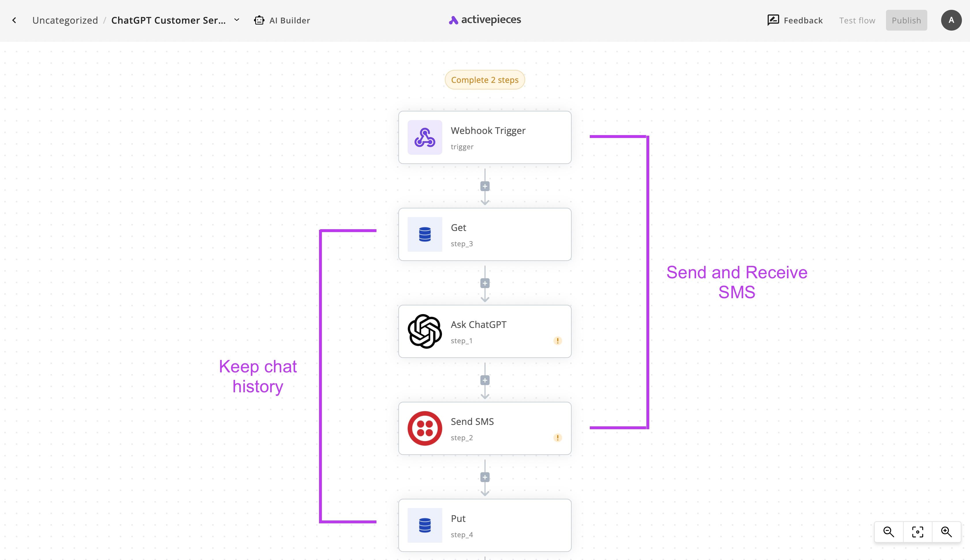The height and width of the screenshot is (560, 970).
Task: Select the Send SMS step_2 card
Action: [x=485, y=428]
